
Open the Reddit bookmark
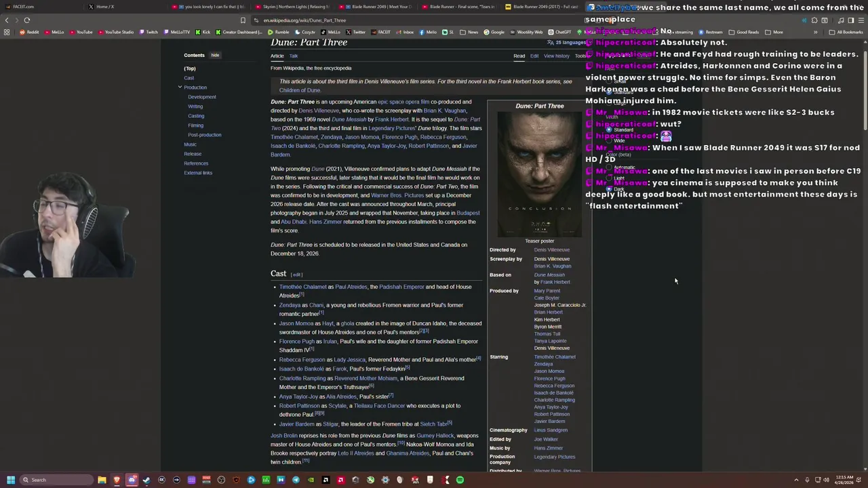pyautogui.click(x=28, y=32)
